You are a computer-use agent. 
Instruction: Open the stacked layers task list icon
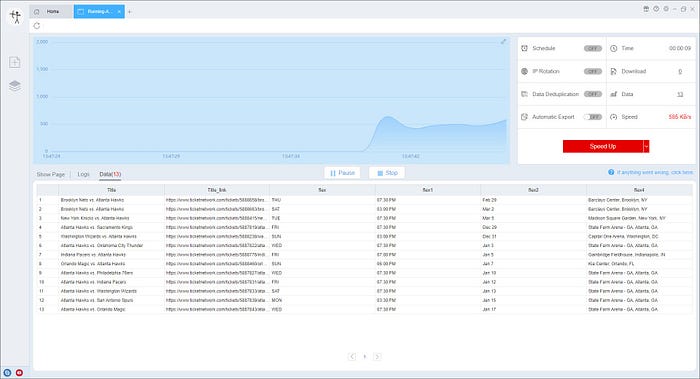[x=15, y=86]
